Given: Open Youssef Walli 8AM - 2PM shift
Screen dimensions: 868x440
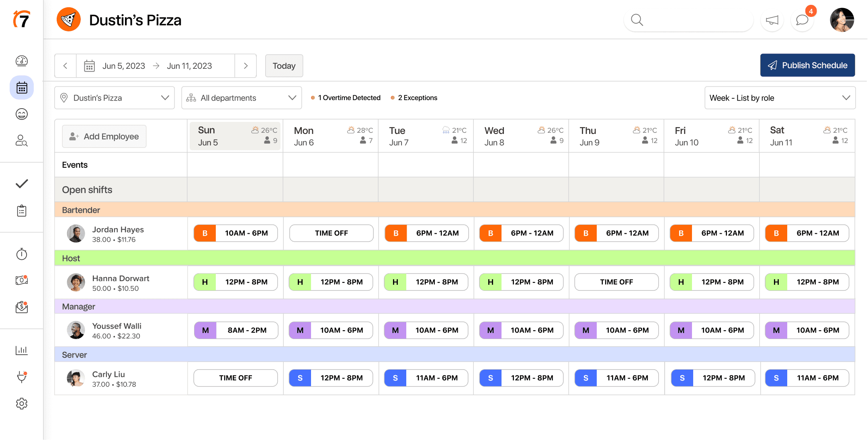Looking at the screenshot, I should (236, 330).
